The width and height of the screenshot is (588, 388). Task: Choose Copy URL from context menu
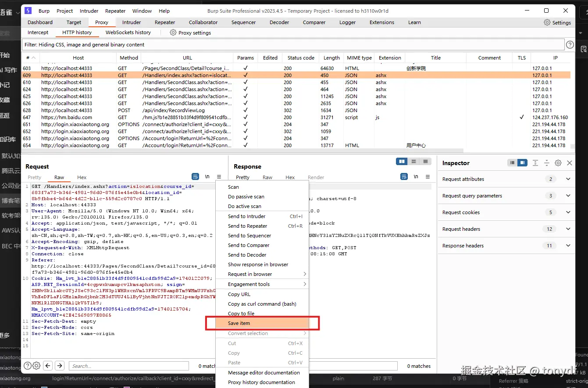pyautogui.click(x=262, y=294)
